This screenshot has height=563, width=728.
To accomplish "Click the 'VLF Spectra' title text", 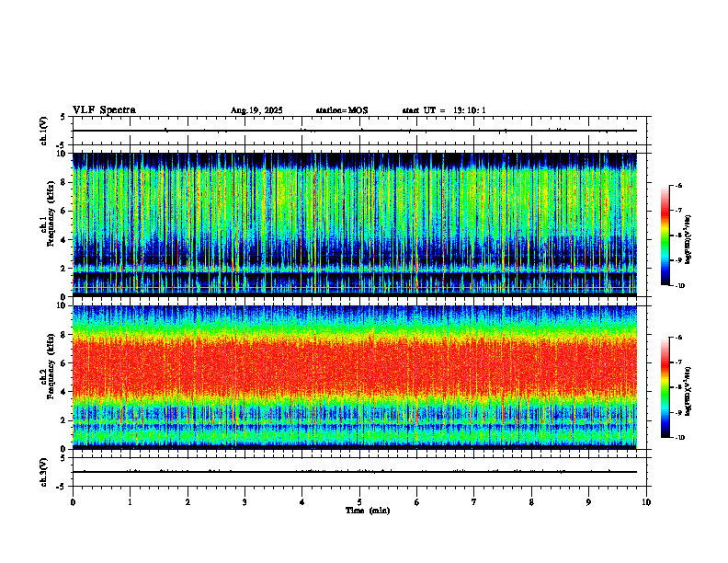I will pyautogui.click(x=104, y=110).
